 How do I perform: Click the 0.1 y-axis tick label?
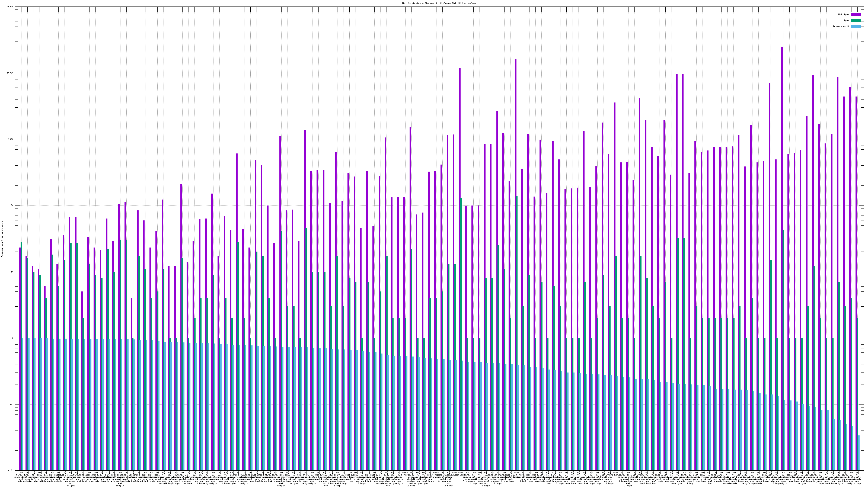(12, 404)
